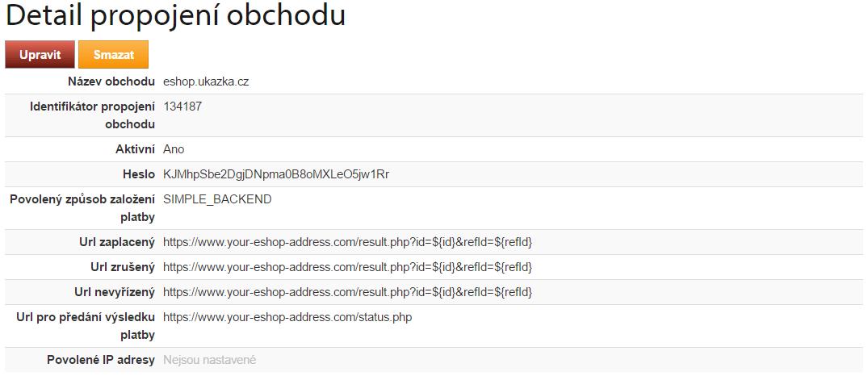The image size is (868, 376).
Task: Click the Aktivní label
Action: pos(133,149)
